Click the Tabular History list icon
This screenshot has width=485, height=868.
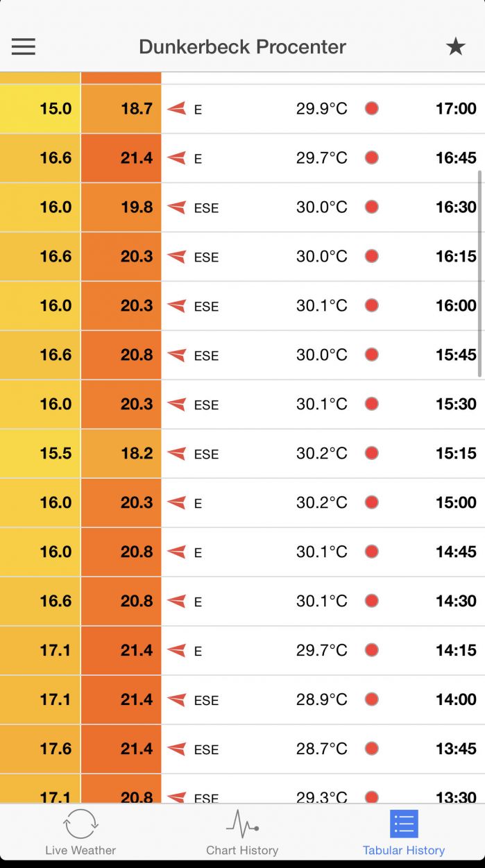pos(404,824)
